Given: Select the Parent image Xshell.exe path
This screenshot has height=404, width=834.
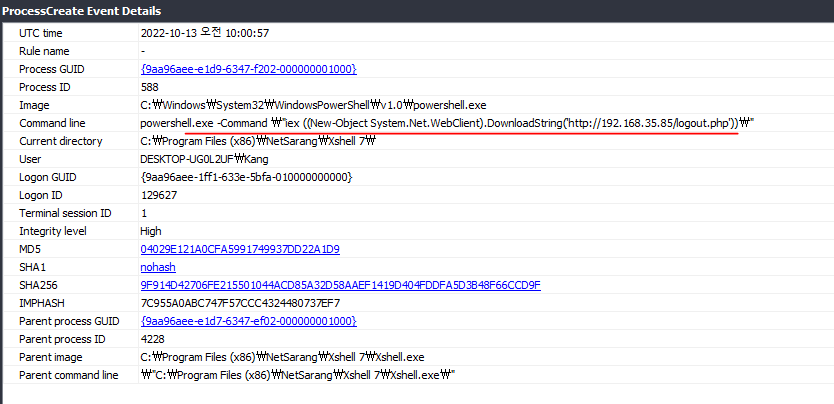Looking at the screenshot, I should click(282, 357).
